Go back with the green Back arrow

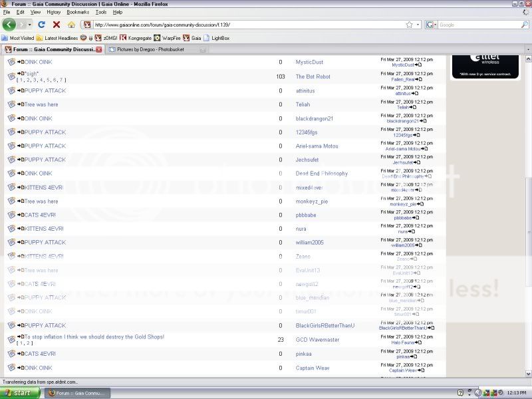[x=9, y=25]
